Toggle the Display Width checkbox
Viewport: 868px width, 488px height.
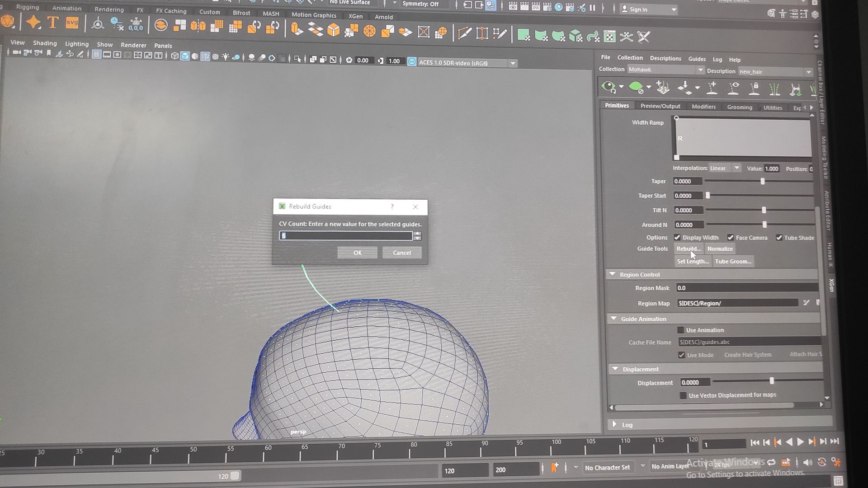pos(677,238)
